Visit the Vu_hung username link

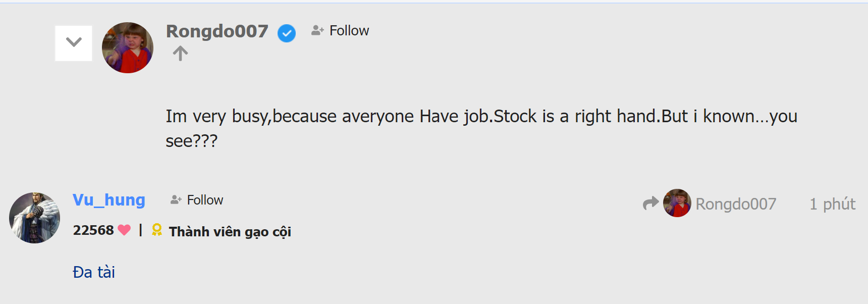[x=109, y=200]
